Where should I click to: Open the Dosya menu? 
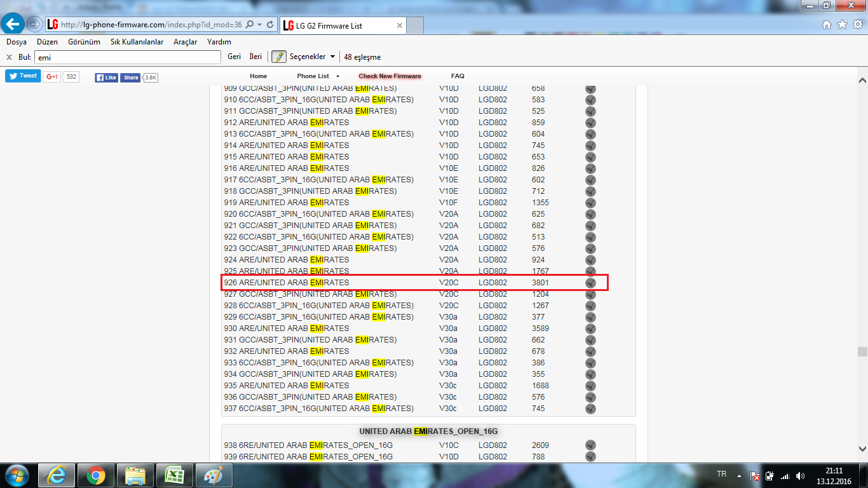(17, 42)
